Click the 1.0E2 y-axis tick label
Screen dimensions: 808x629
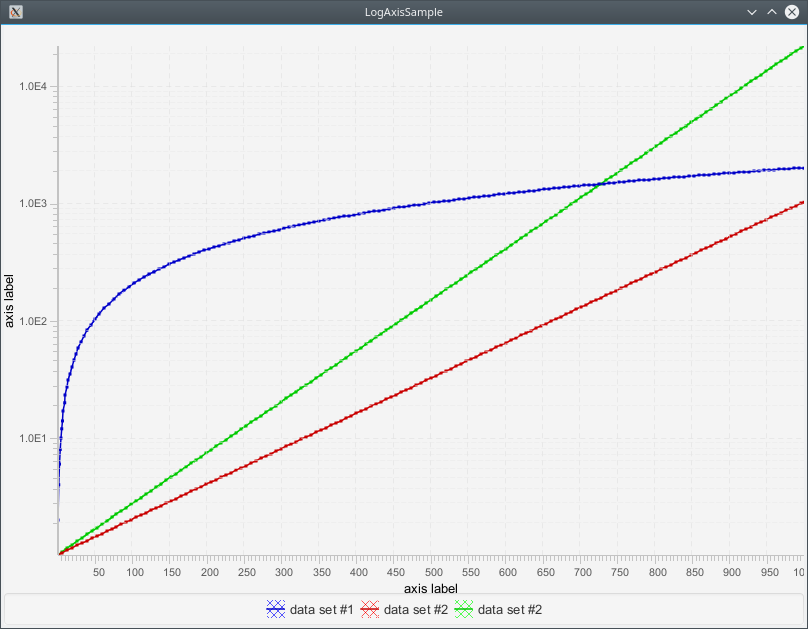tap(33, 321)
